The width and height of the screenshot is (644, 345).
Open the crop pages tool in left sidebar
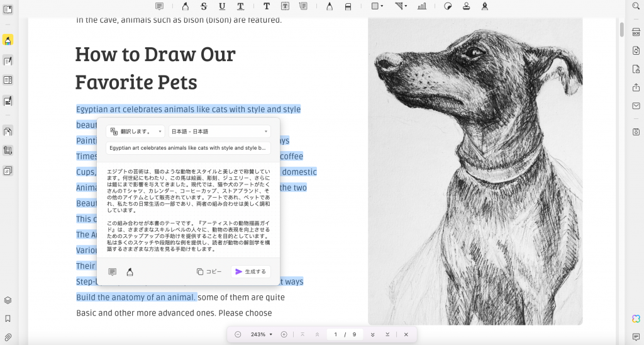pyautogui.click(x=8, y=150)
